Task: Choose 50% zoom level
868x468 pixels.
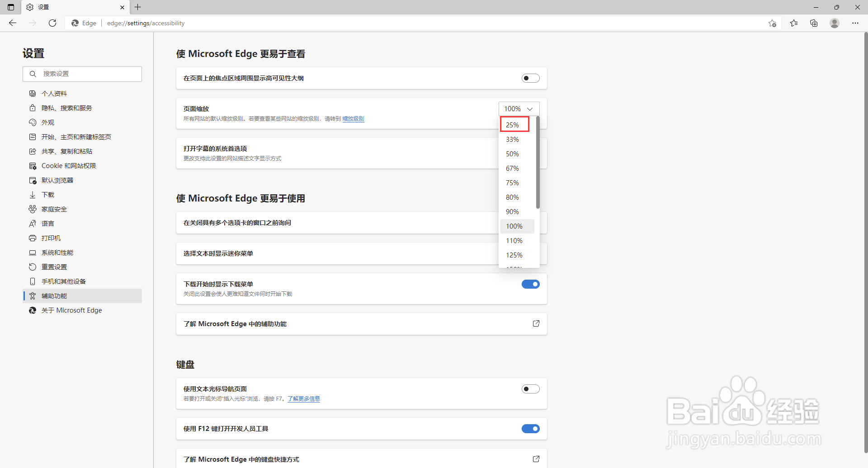Action: [x=517, y=154]
